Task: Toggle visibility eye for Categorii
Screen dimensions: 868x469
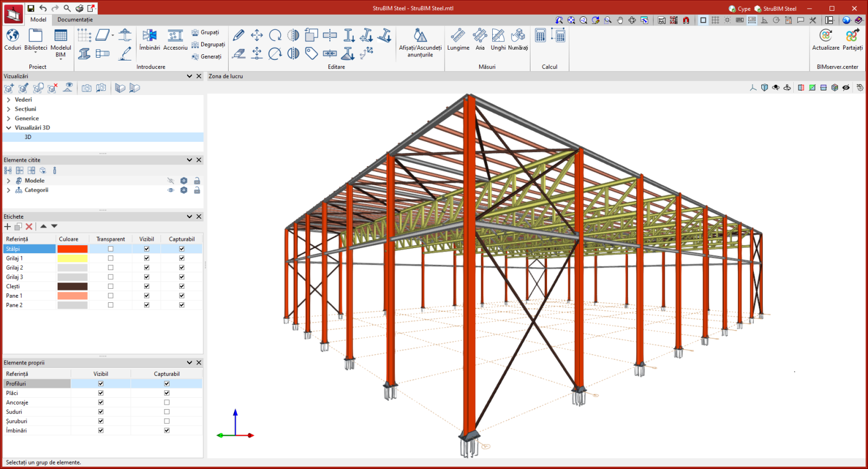Action: [x=170, y=190]
